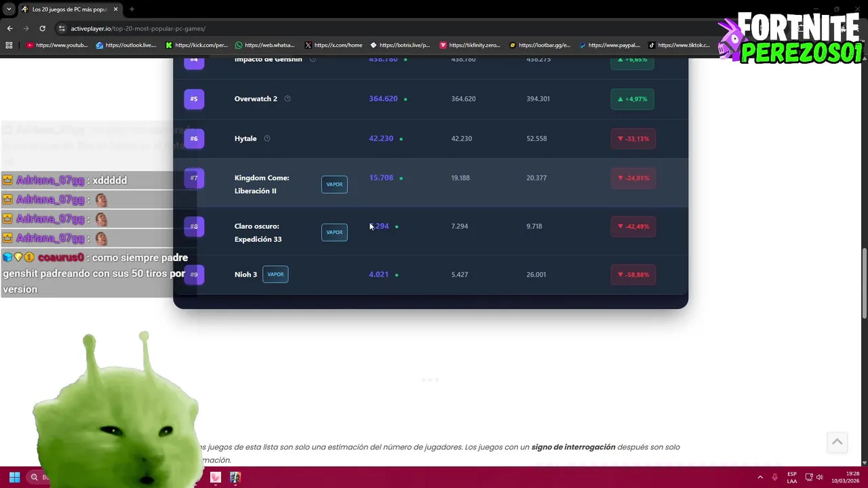Click the scroll-to-top arrow button
This screenshot has width=868, height=488.
837,442
